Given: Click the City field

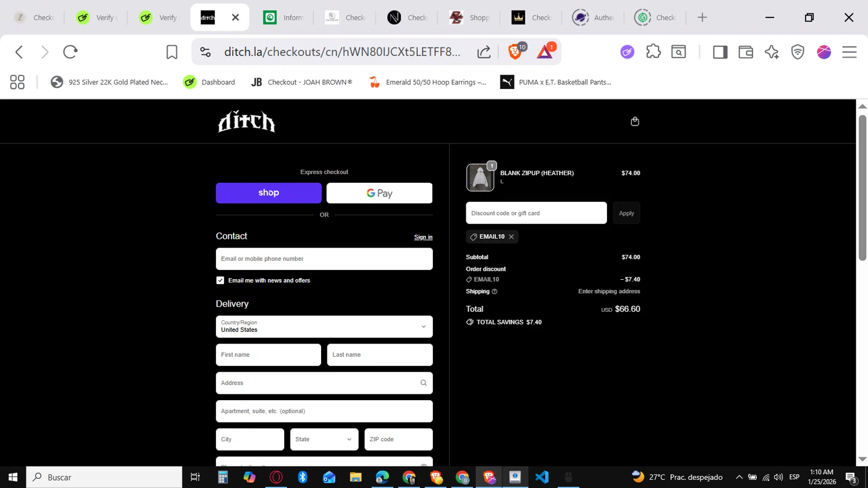Looking at the screenshot, I should click(x=250, y=439).
